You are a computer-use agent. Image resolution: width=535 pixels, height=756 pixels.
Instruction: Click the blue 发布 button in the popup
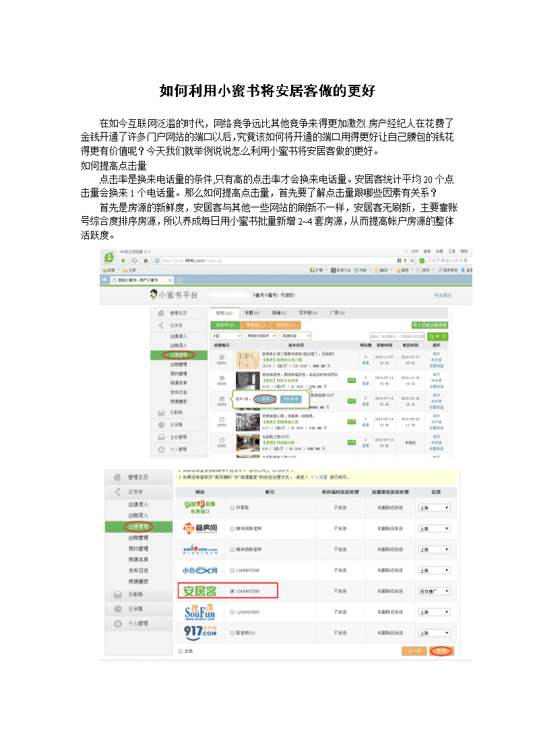tap(265, 399)
